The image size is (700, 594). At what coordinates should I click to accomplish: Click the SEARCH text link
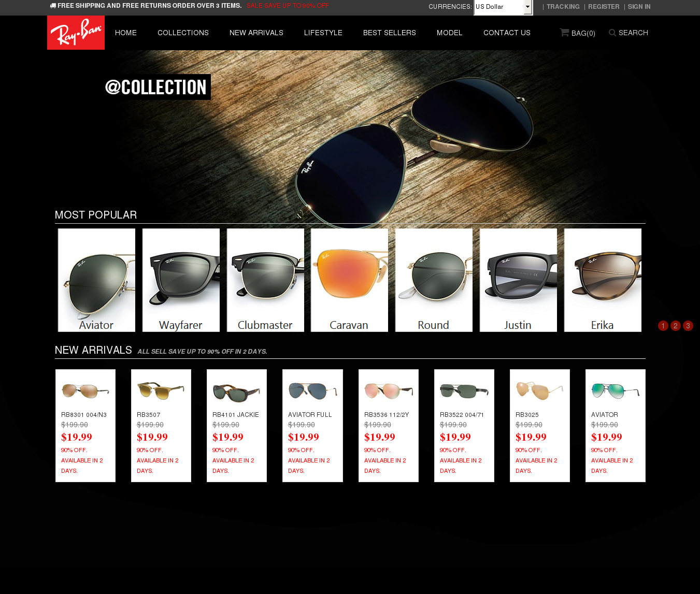click(633, 33)
